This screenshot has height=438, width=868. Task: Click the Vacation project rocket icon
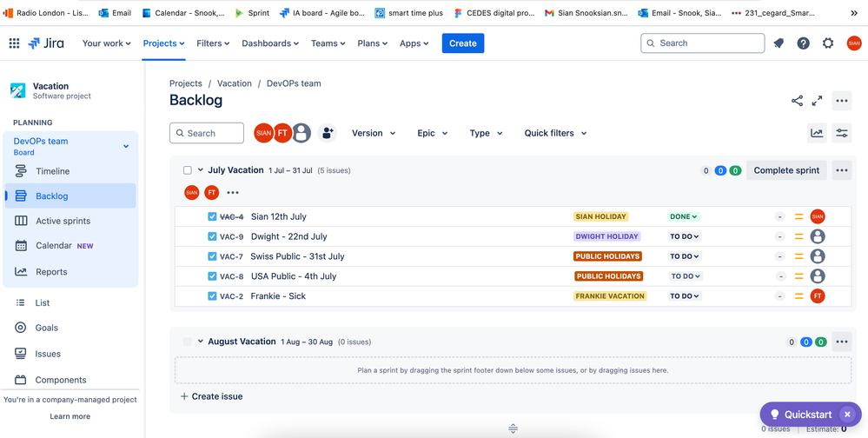(x=18, y=90)
